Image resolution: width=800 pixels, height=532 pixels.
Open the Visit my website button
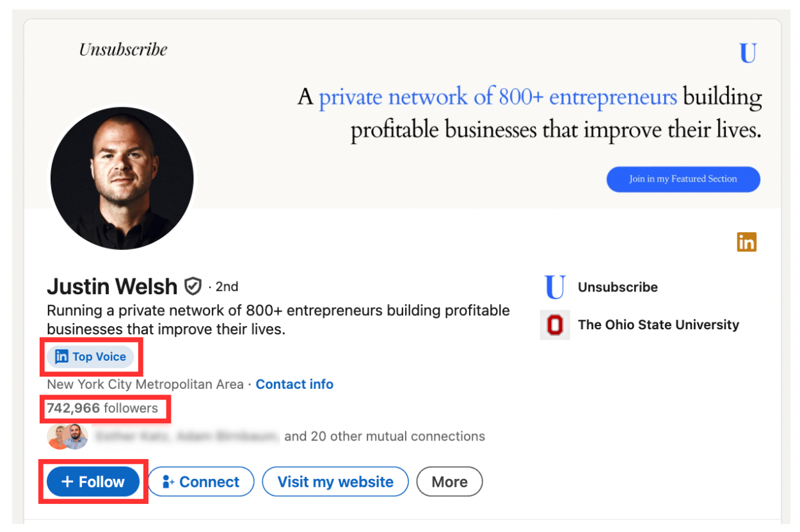coord(335,482)
